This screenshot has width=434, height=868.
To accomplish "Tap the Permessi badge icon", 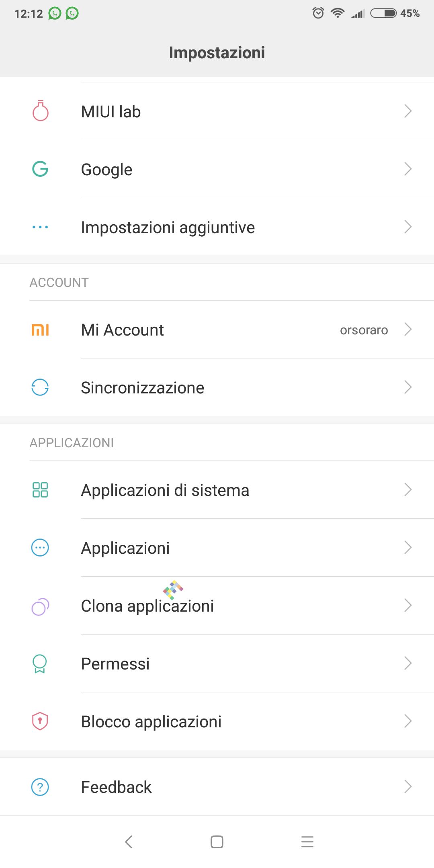I will [x=40, y=663].
